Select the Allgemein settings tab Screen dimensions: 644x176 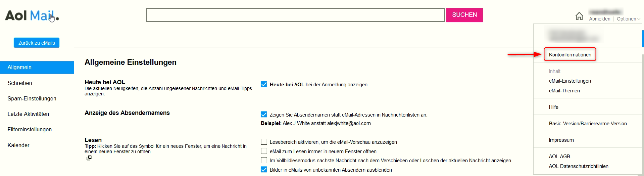coord(37,68)
